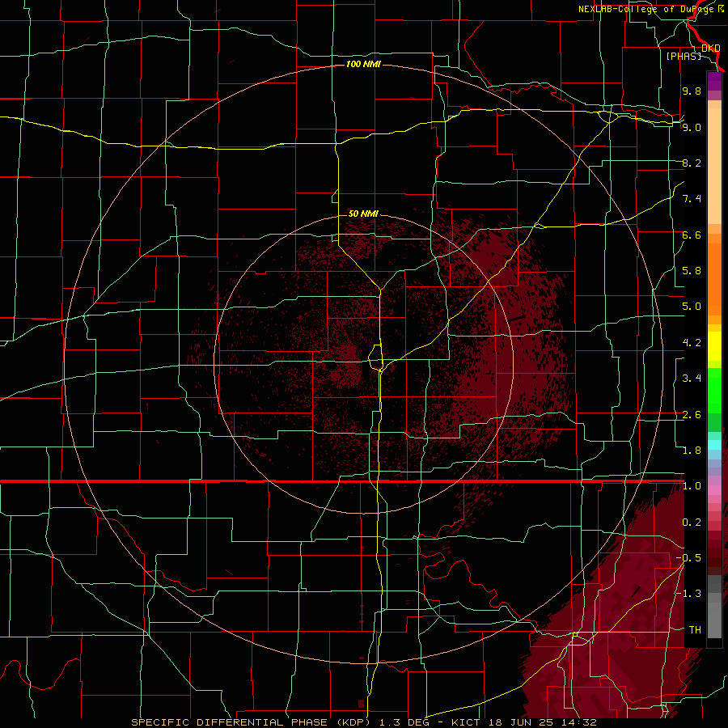The height and width of the screenshot is (728, 728).
Task: Click the 8.2 legend value
Action: coord(692,163)
